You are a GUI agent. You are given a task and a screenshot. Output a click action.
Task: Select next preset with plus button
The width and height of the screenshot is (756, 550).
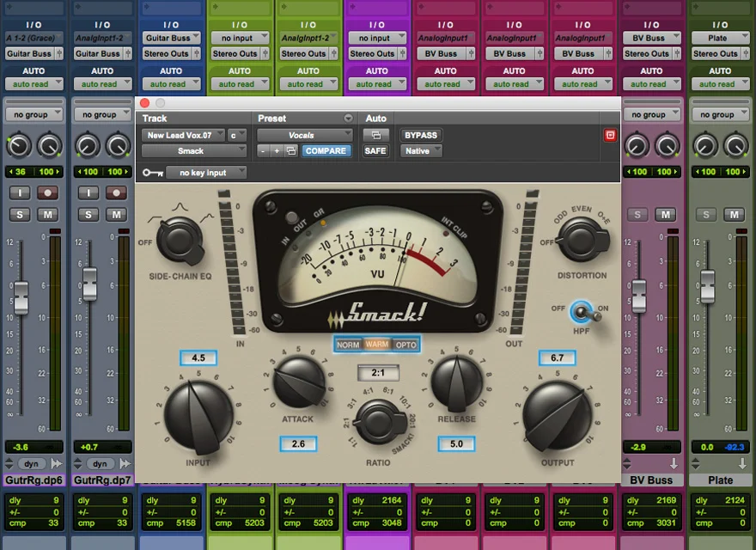(x=277, y=151)
